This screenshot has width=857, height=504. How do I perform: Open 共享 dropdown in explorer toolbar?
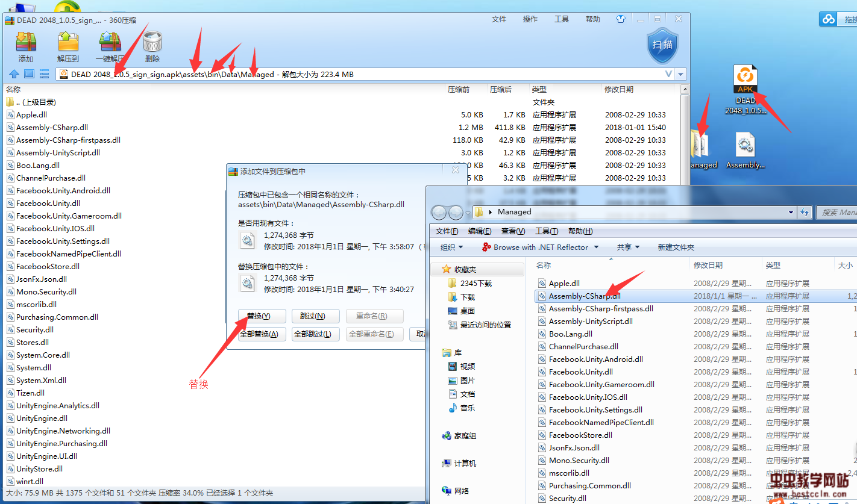tap(627, 247)
